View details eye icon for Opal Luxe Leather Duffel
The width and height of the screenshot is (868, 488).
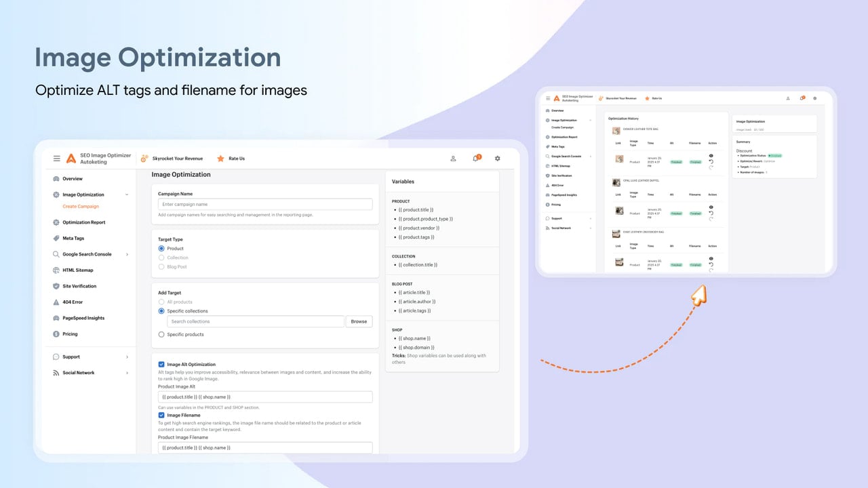(x=711, y=207)
